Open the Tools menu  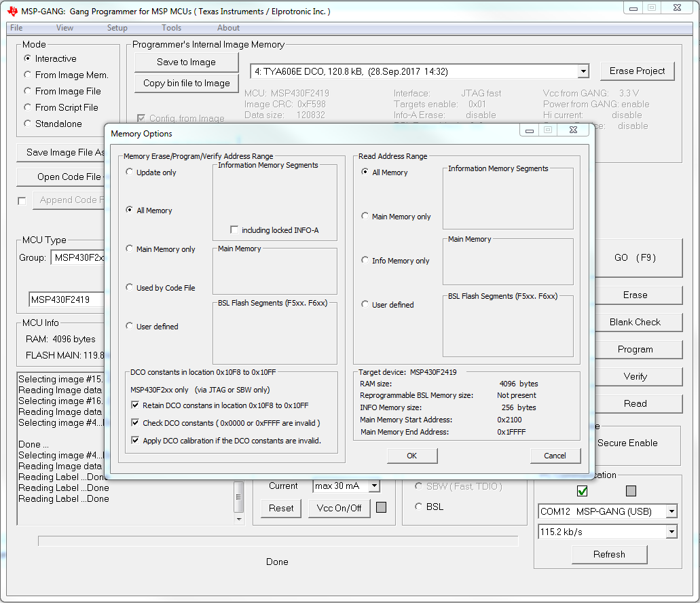171,28
